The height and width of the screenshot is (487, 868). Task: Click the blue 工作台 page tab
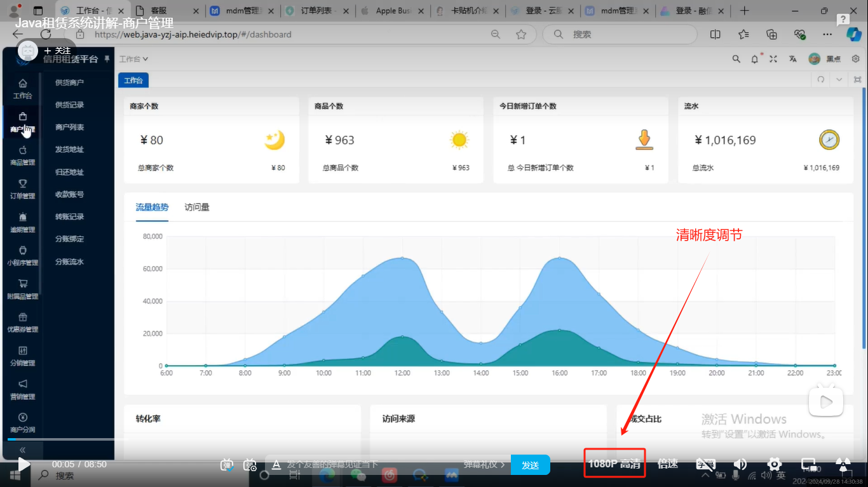(x=133, y=80)
